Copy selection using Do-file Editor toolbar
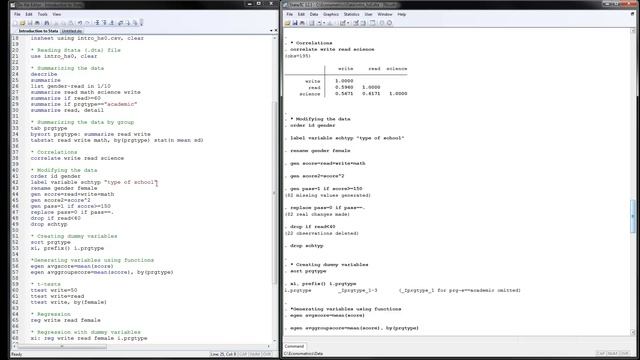Screen dimensions: 640x360 [64, 23]
